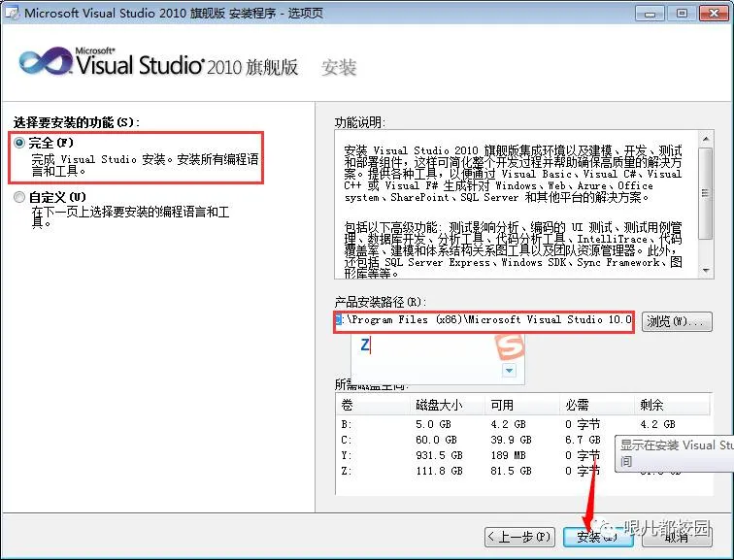Minimize the installer window
The width and height of the screenshot is (734, 560).
[x=650, y=13]
